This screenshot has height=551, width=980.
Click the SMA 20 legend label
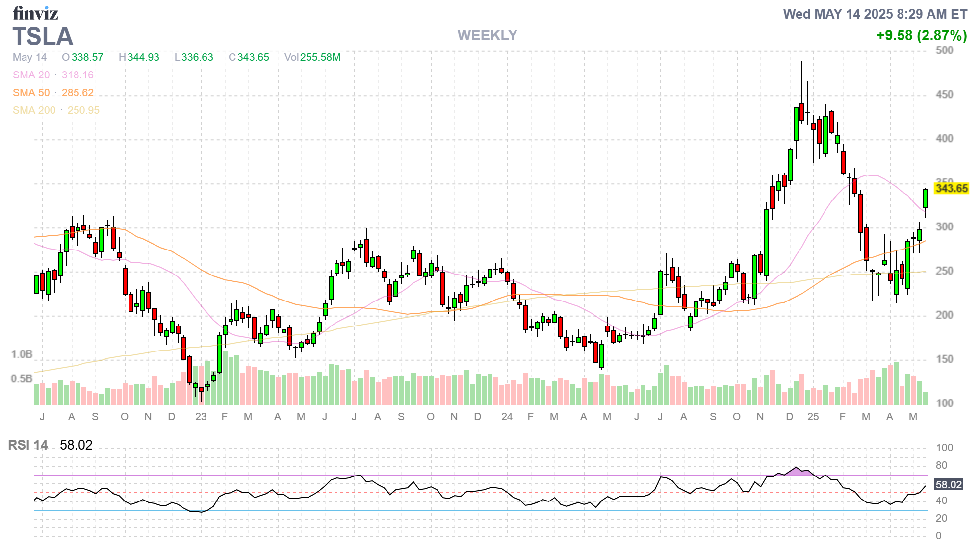point(31,75)
